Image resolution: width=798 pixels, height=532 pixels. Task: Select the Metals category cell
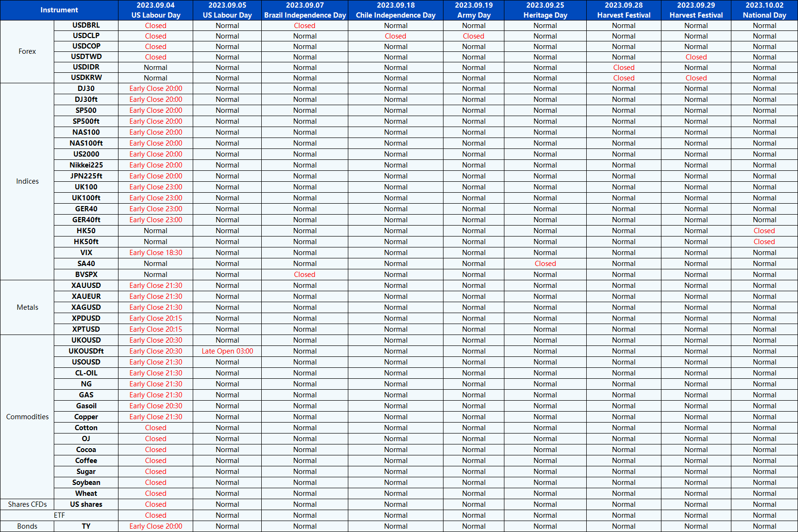click(27, 307)
